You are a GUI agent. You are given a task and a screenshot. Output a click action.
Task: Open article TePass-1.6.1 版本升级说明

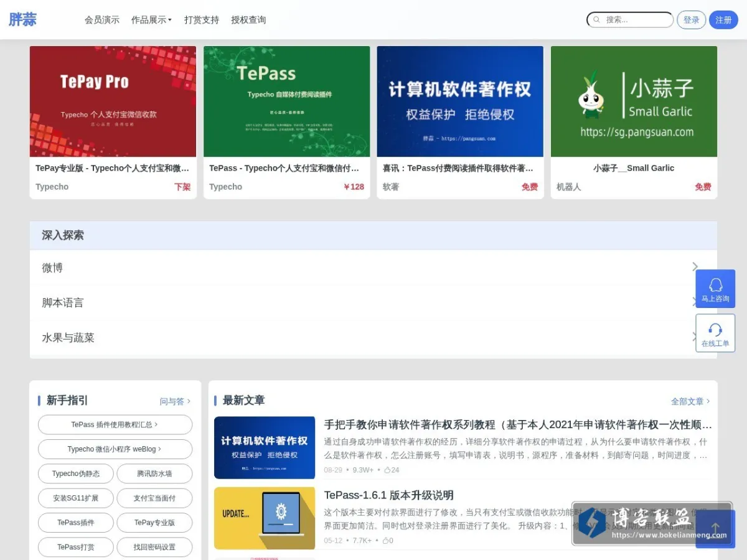[388, 495]
